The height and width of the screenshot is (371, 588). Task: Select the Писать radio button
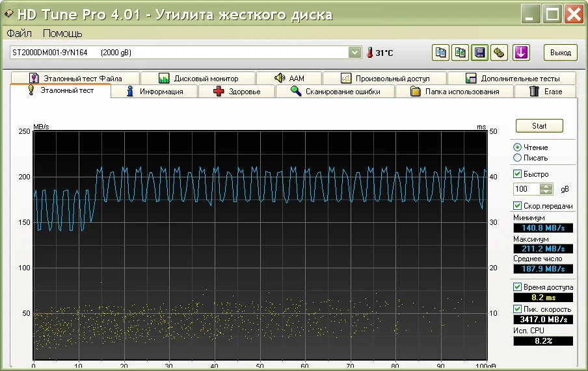[x=518, y=158]
